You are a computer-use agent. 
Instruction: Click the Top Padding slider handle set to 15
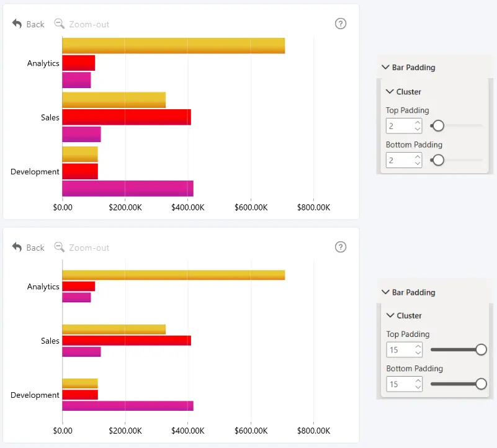point(481,350)
